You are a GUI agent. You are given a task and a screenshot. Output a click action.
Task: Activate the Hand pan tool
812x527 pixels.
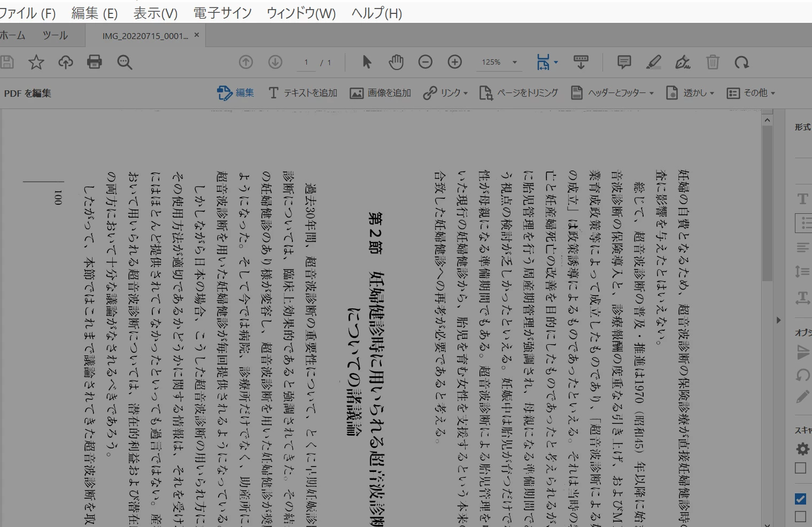[x=396, y=62]
